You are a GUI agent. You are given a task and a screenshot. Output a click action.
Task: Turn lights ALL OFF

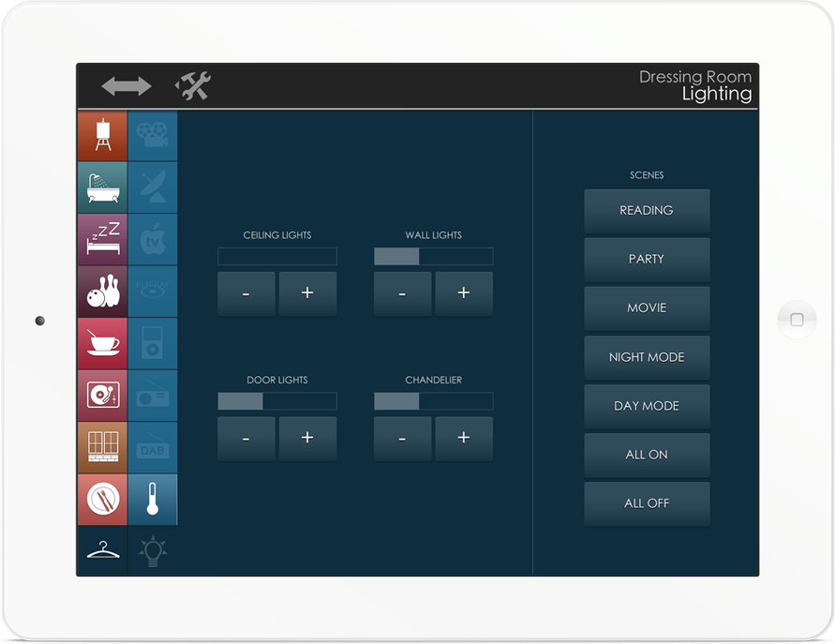[x=647, y=503]
